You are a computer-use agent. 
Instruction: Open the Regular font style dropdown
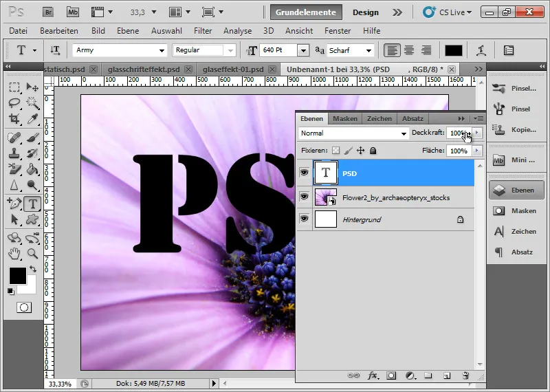(x=230, y=50)
